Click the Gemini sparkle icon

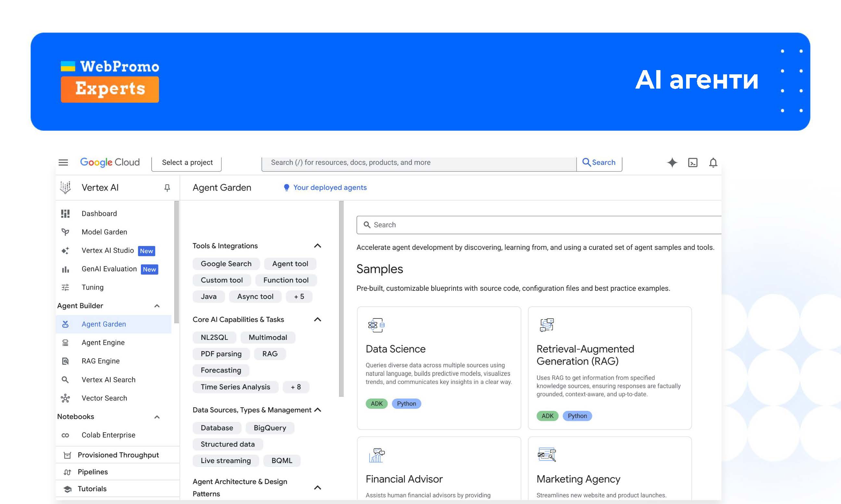click(x=672, y=162)
